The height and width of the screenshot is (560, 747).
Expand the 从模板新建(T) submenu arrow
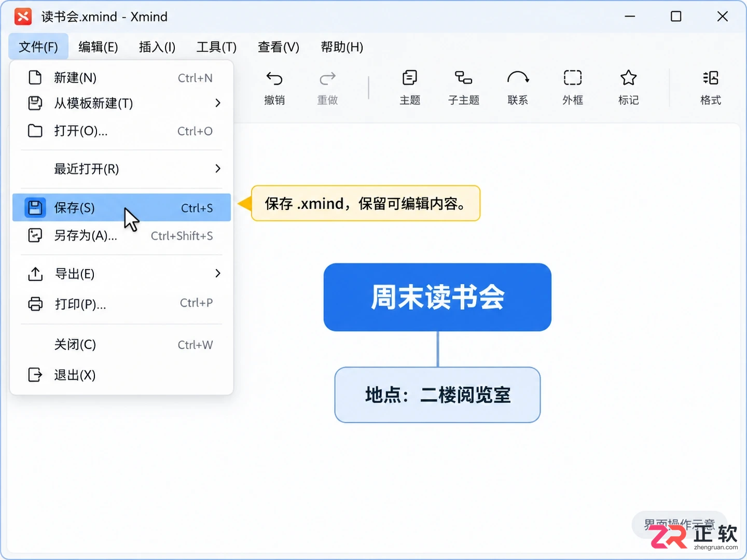218,103
